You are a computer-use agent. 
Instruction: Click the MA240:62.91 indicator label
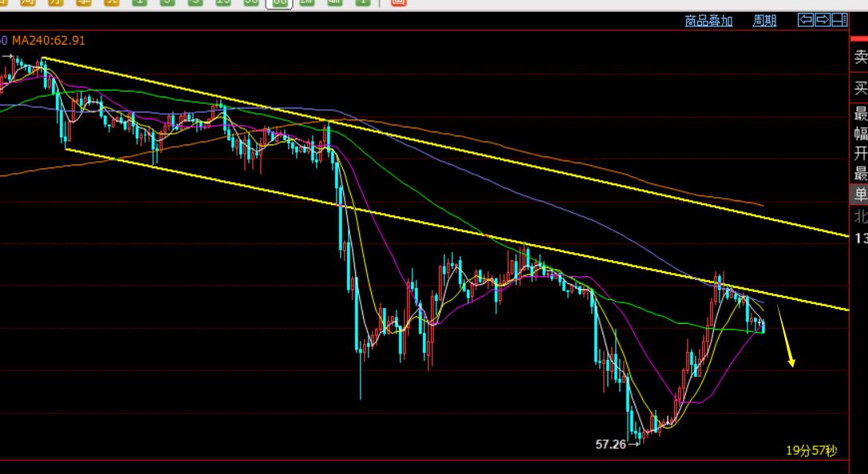tap(49, 41)
